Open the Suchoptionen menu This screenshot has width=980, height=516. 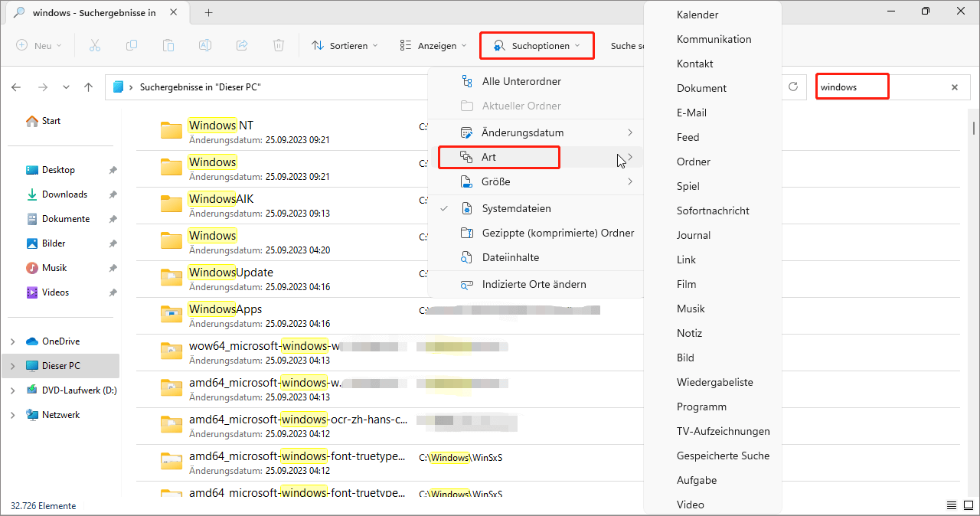(537, 45)
